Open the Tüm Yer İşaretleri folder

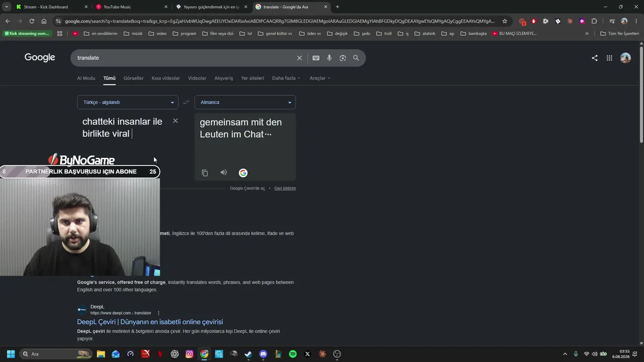tap(619, 34)
